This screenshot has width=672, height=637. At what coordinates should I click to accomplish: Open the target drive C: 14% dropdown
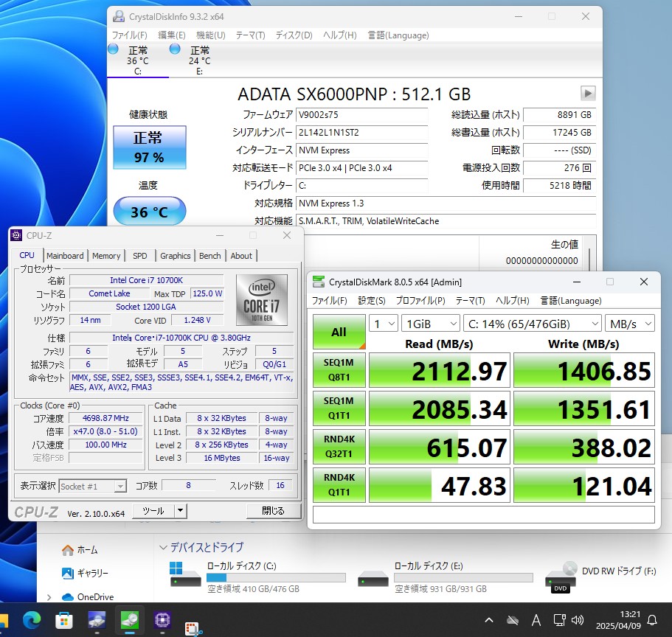click(533, 324)
